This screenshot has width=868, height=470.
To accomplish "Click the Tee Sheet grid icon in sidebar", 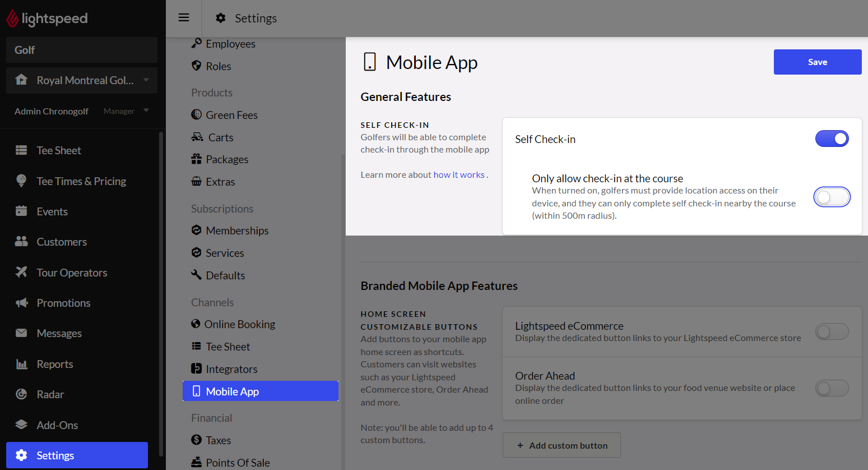I will 21,150.
